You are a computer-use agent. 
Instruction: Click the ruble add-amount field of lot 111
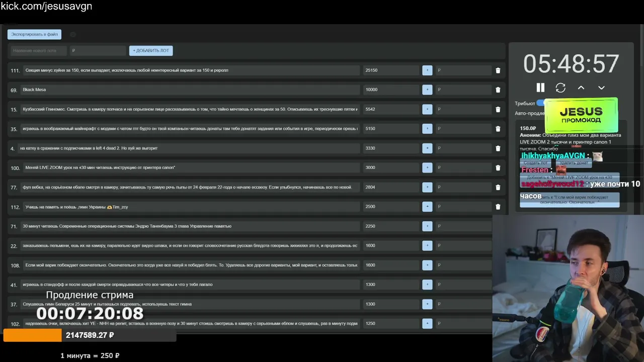pos(463,70)
